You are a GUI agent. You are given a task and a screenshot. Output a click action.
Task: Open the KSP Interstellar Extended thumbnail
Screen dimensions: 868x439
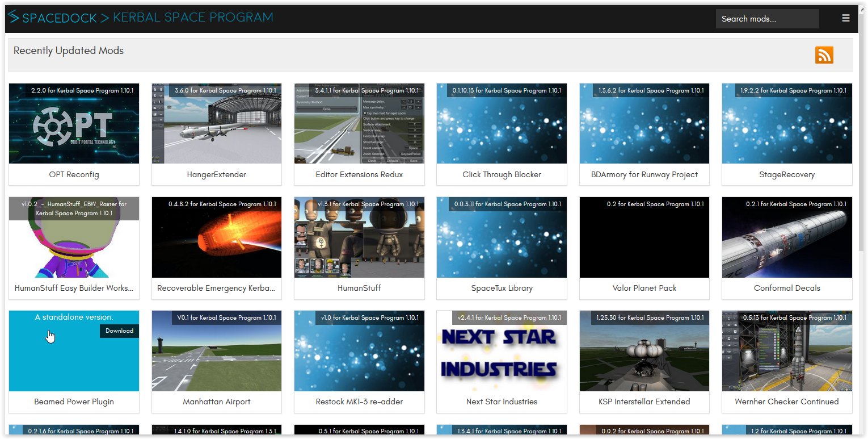(x=644, y=351)
